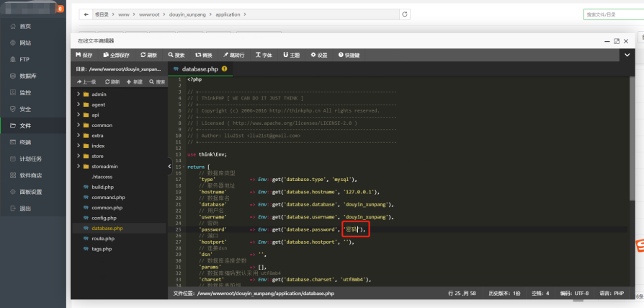644x308 pixels.
Task: Click 上一级 to go up a directory
Action: coord(86,82)
